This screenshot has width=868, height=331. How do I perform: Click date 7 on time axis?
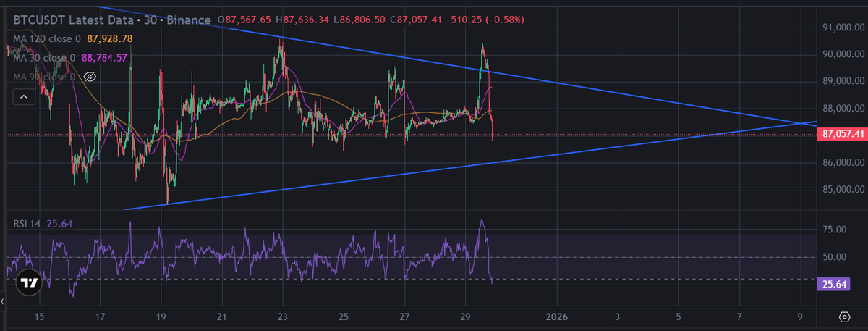(x=739, y=317)
